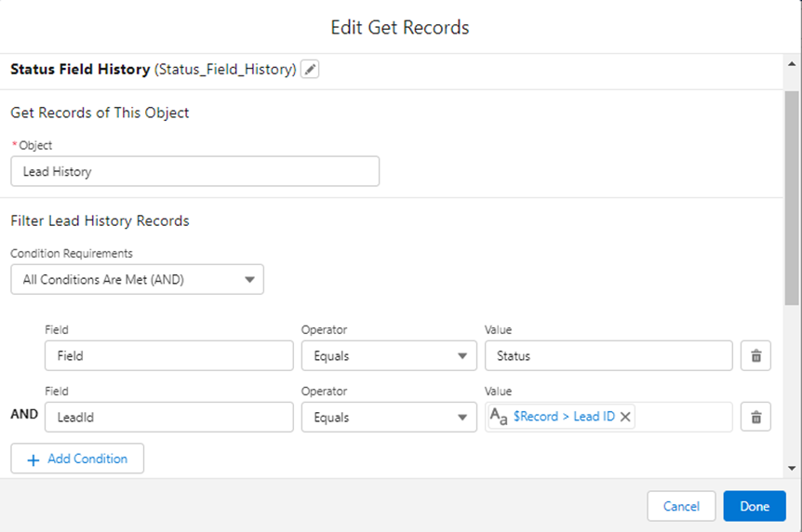The width and height of the screenshot is (802, 532).
Task: Delete the Field Equals Status condition row
Action: [x=755, y=355]
